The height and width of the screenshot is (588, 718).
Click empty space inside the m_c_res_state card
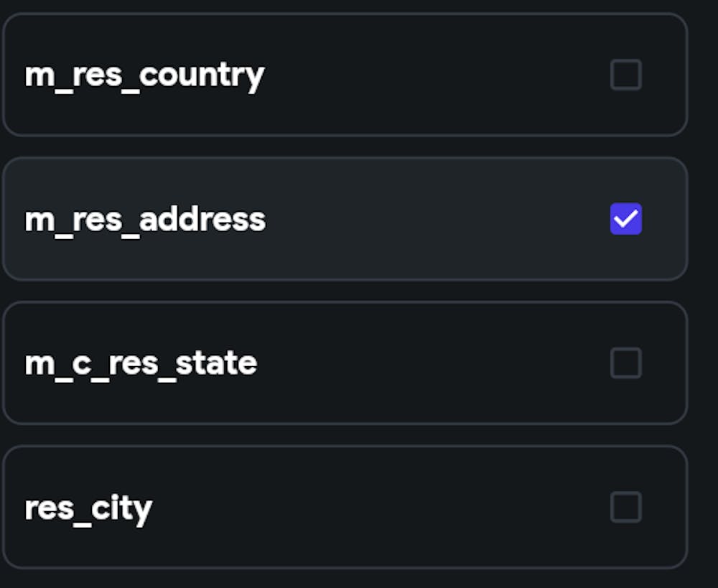coord(430,363)
